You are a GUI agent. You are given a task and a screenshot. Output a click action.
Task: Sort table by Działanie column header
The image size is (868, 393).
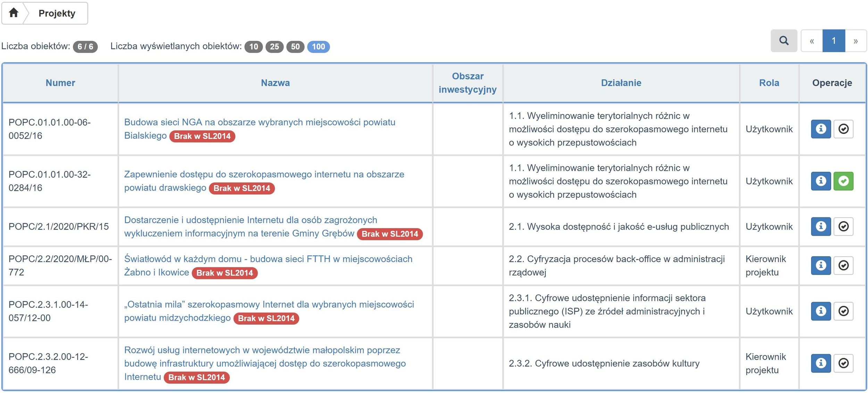click(621, 83)
